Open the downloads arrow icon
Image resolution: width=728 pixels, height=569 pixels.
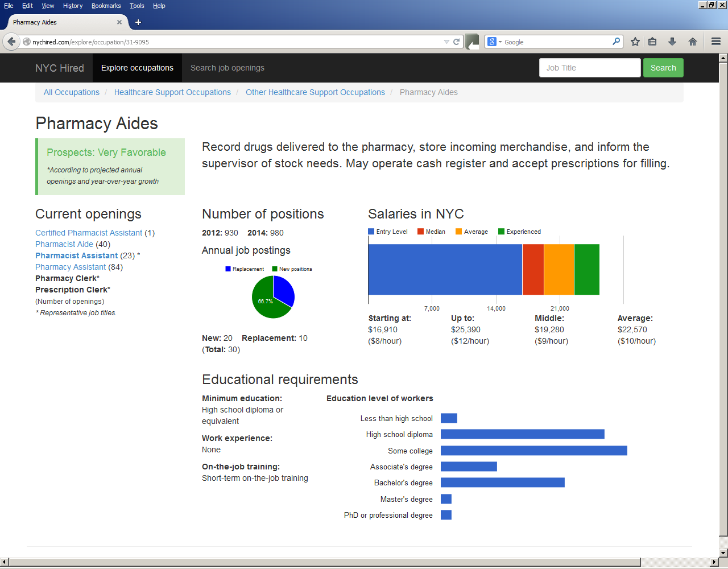672,42
